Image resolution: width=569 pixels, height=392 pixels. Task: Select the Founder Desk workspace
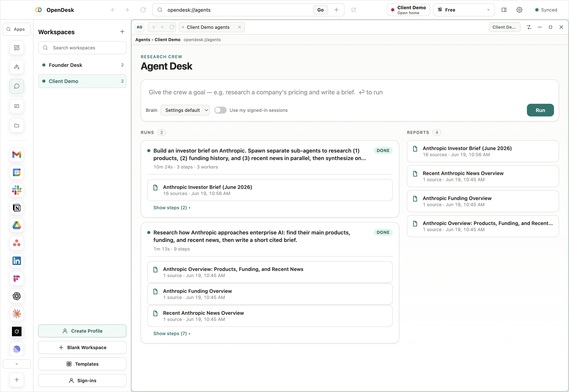(x=82, y=65)
